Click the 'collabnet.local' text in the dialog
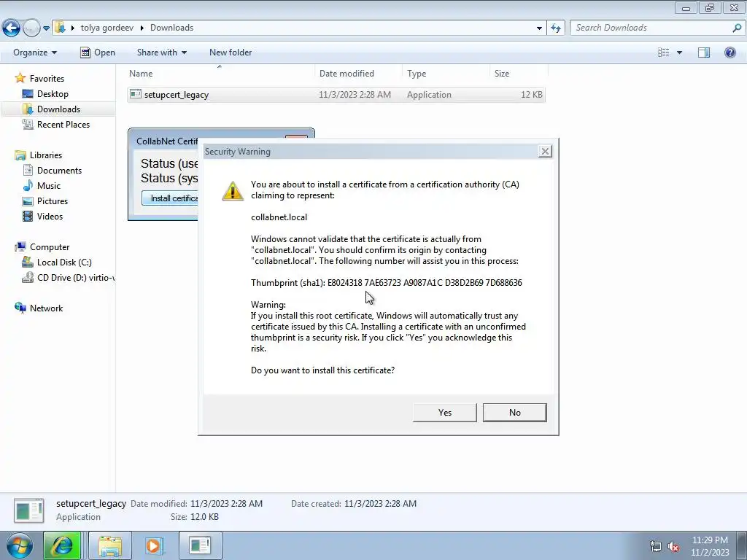 pos(279,217)
